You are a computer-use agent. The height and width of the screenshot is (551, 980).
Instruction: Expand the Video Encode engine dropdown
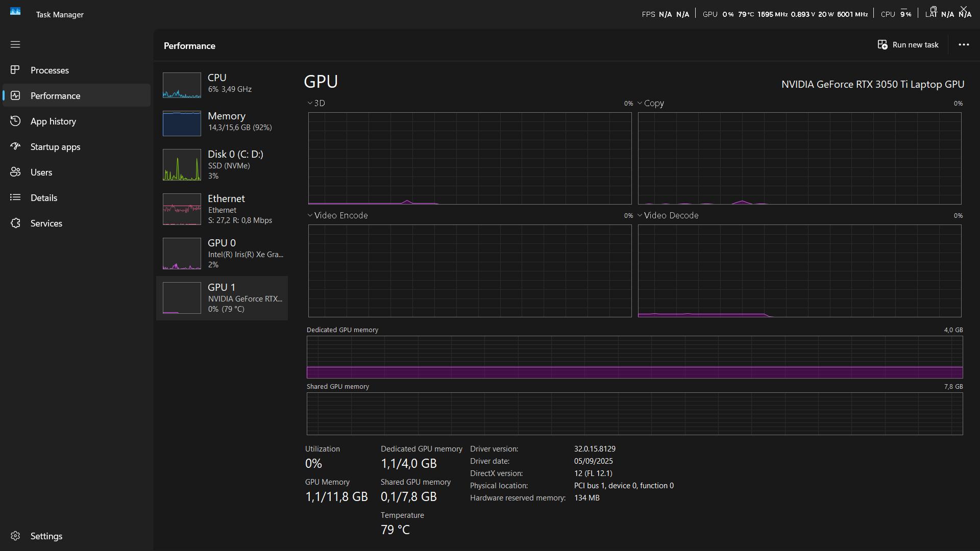tap(310, 215)
